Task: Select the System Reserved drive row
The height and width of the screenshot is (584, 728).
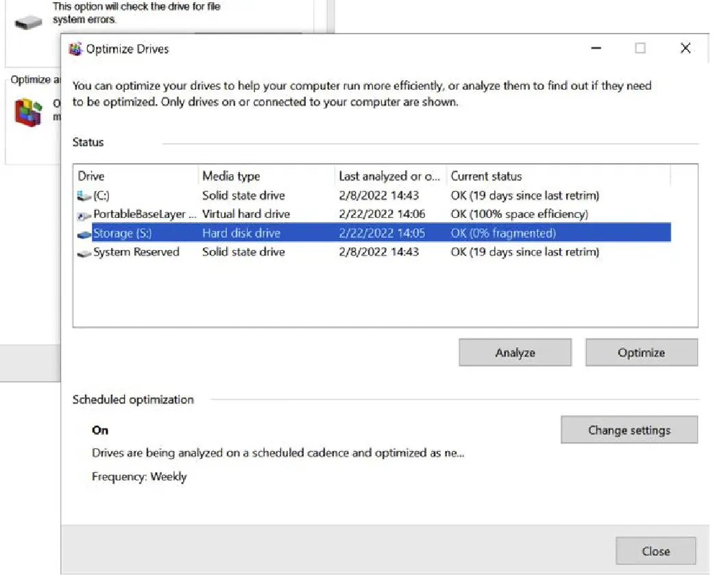Action: tap(243, 252)
